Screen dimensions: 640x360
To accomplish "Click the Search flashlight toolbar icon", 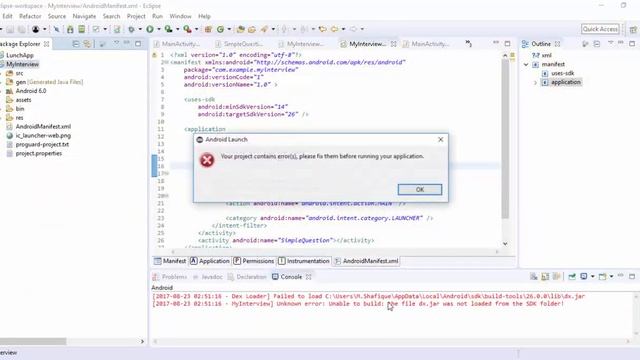I will click(x=264, y=29).
